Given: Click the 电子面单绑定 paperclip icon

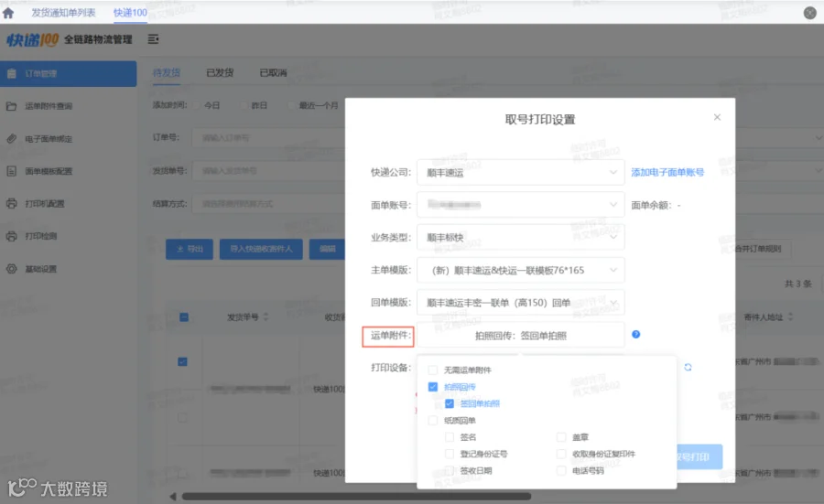Looking at the screenshot, I should click(12, 139).
